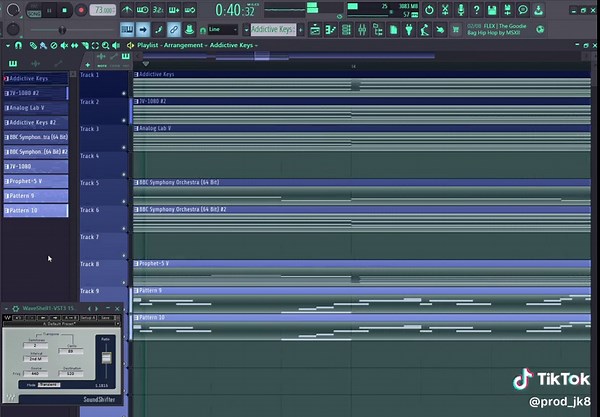Select the Addictive Keys pattern name field
This screenshot has width=600, height=417.
(x=273, y=29)
